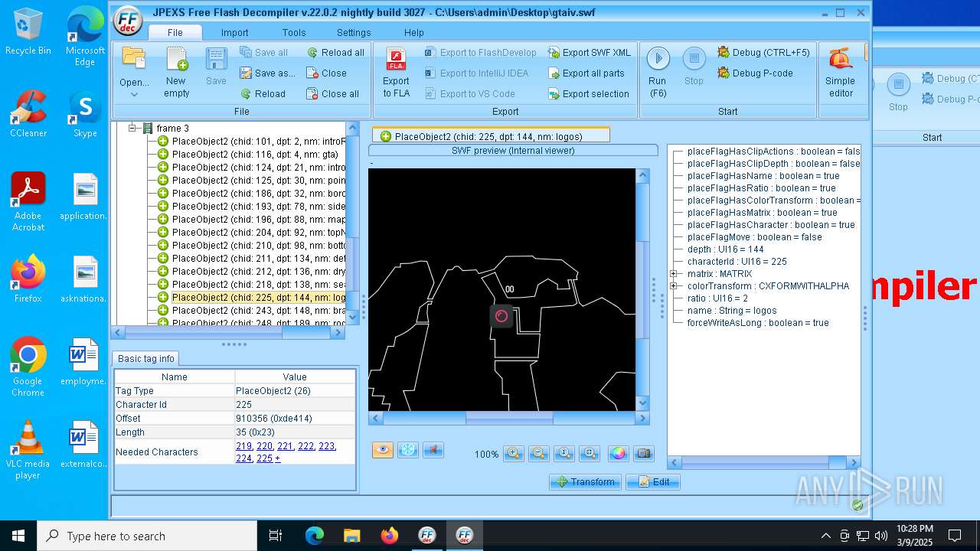Click the tag tree horizontal scrollbar

[x=229, y=333]
